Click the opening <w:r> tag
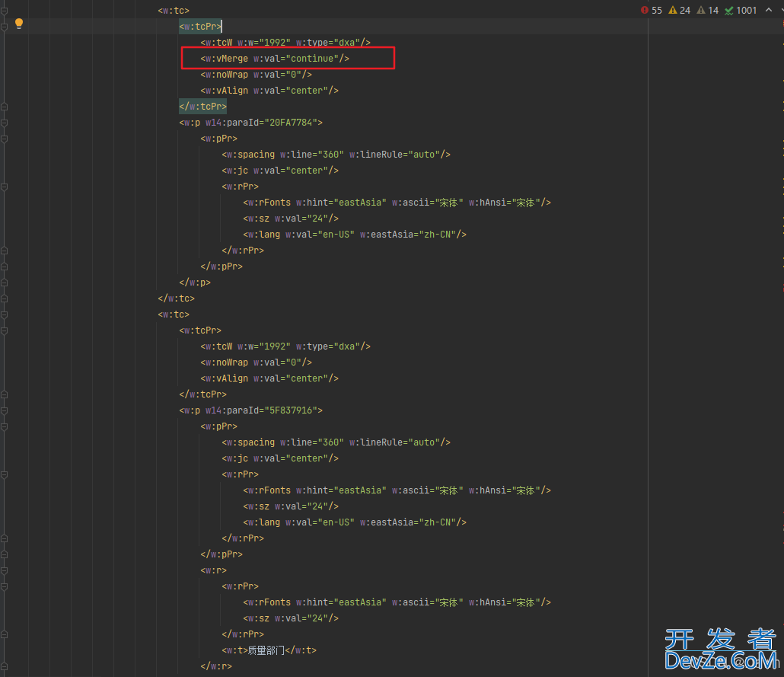Viewport: 784px width, 677px height. click(x=213, y=570)
